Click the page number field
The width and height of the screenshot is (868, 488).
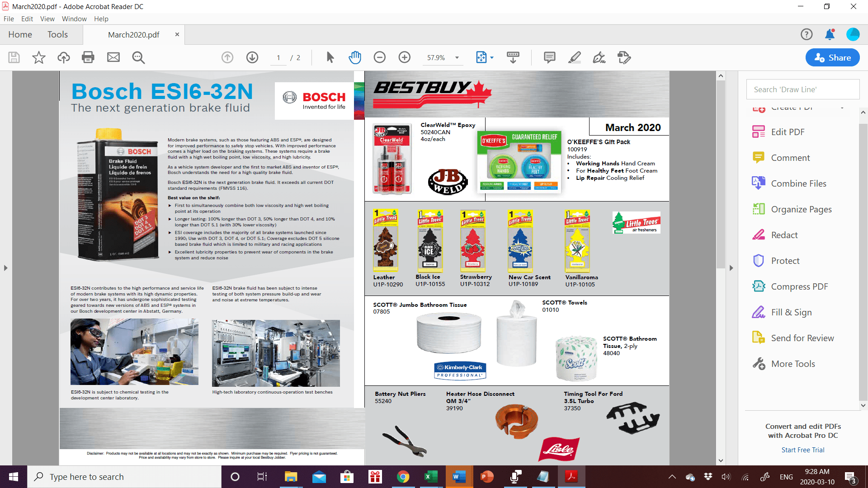[x=278, y=57]
